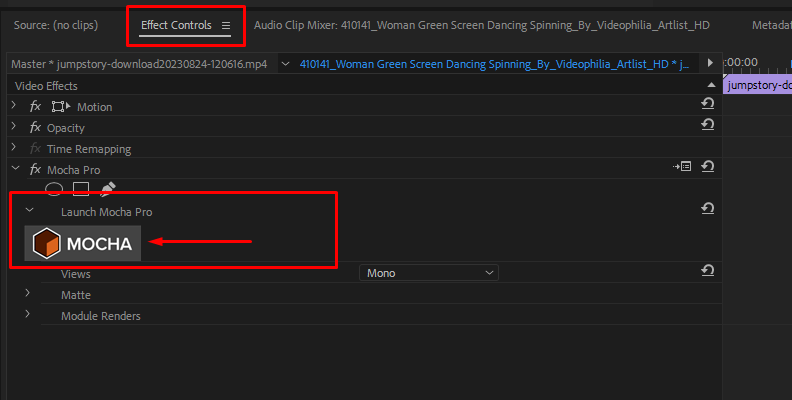792x400 pixels.
Task: Open the Mocha Pro presets/setup icon
Action: coord(682,166)
